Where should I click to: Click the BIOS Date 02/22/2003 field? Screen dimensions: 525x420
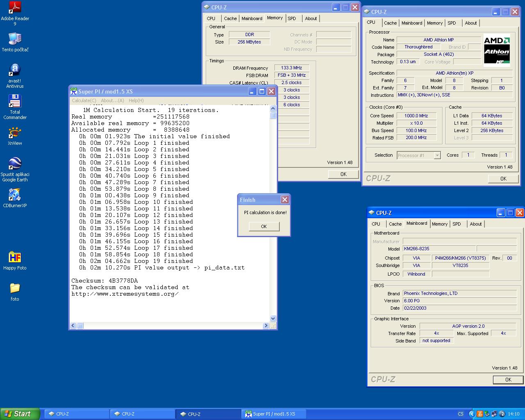tap(460, 308)
